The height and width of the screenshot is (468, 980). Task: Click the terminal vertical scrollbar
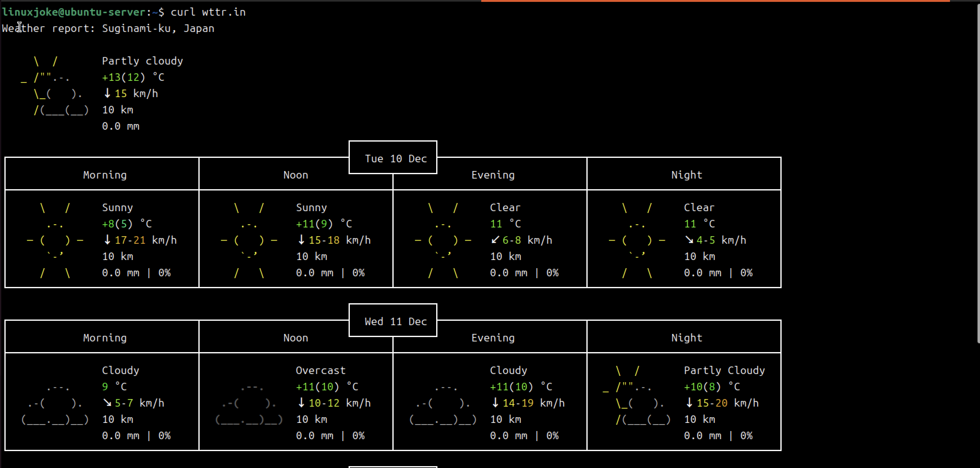click(978, 171)
